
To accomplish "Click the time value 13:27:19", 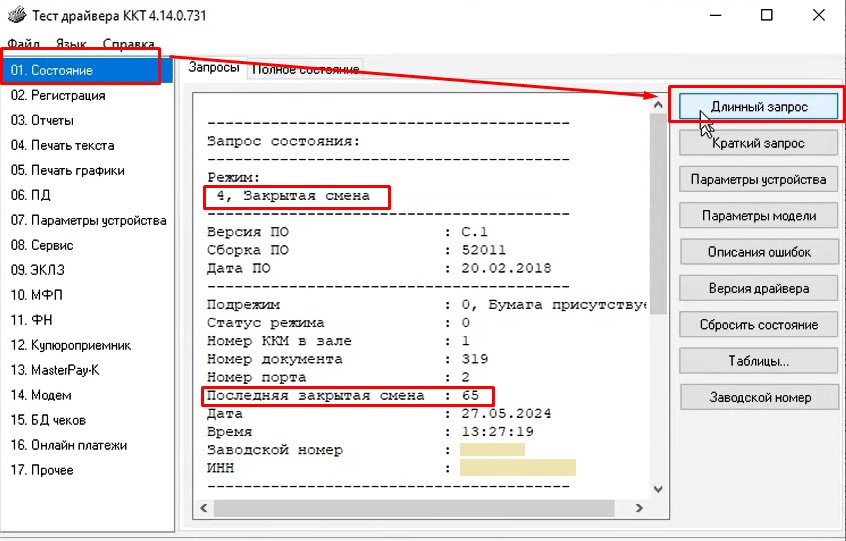I will click(x=497, y=432).
